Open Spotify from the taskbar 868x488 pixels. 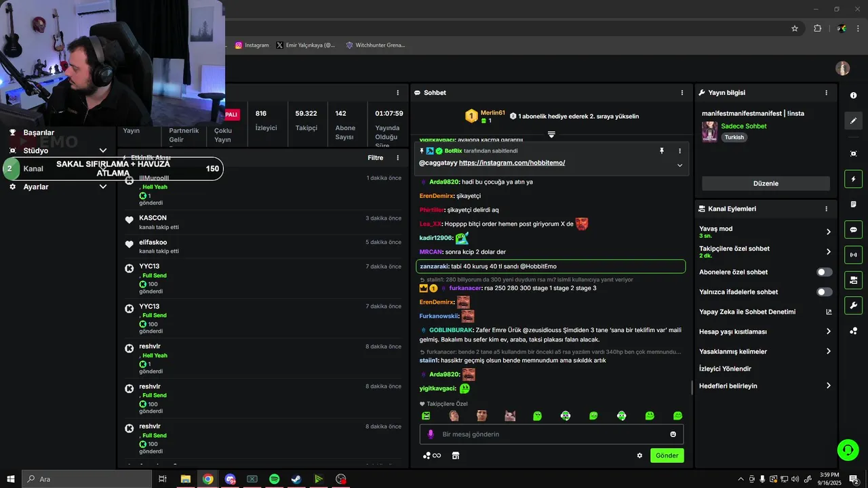tap(274, 479)
